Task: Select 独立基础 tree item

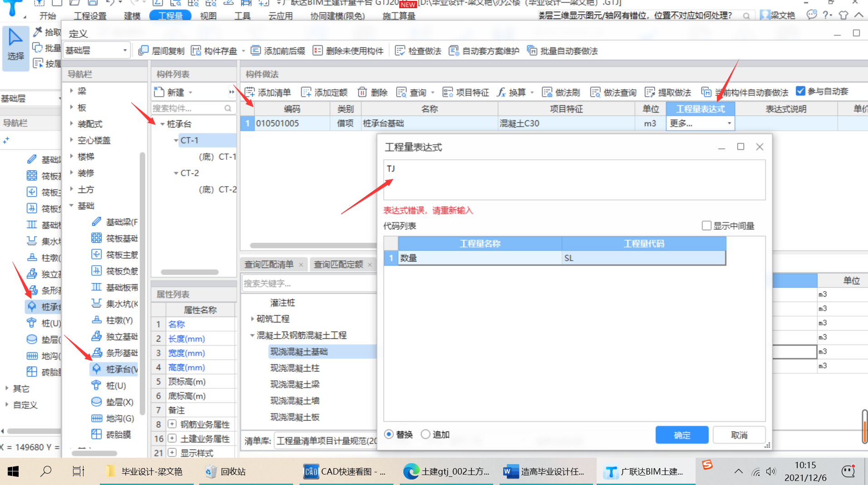Action: [x=115, y=336]
